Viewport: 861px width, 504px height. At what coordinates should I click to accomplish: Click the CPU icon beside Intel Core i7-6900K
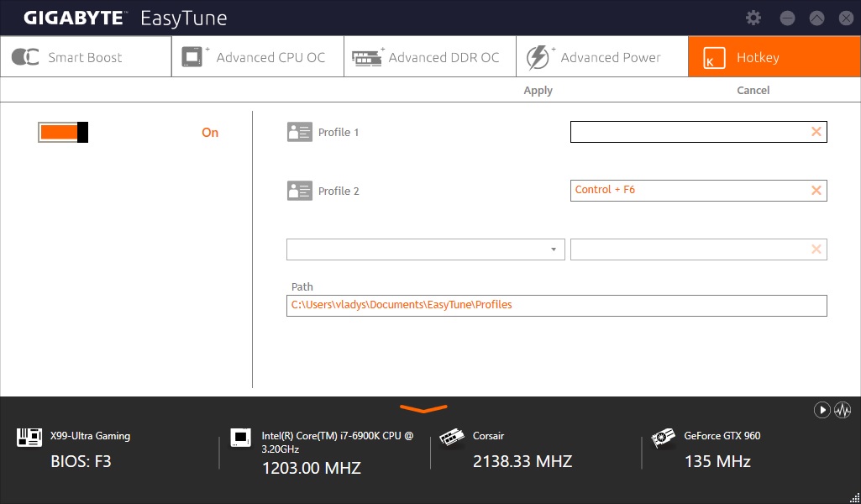click(240, 438)
